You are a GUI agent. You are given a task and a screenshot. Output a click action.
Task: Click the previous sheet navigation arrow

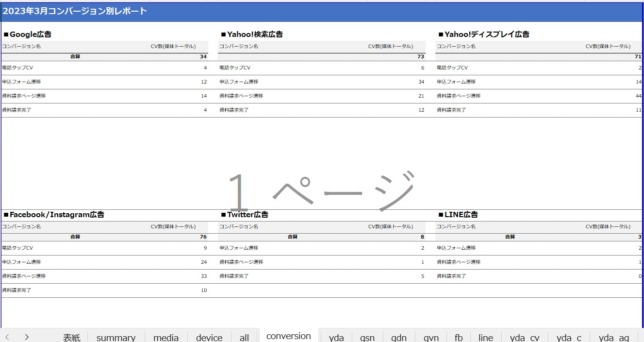point(7,337)
